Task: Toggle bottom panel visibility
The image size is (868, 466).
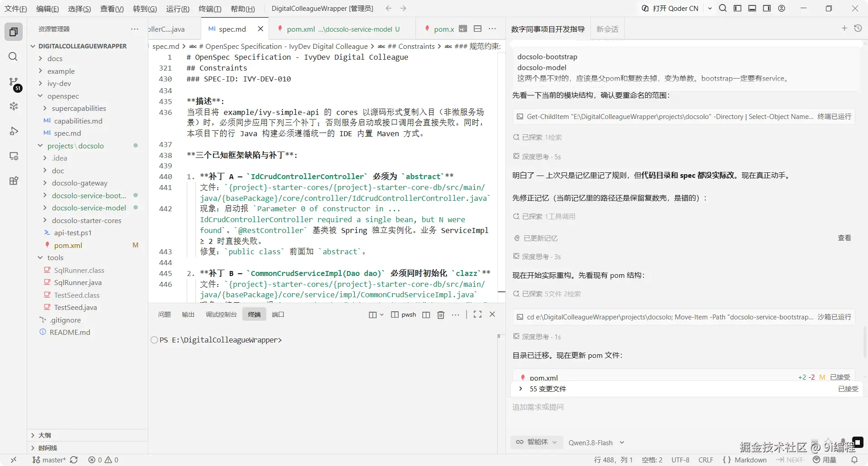Action: pyautogui.click(x=752, y=8)
